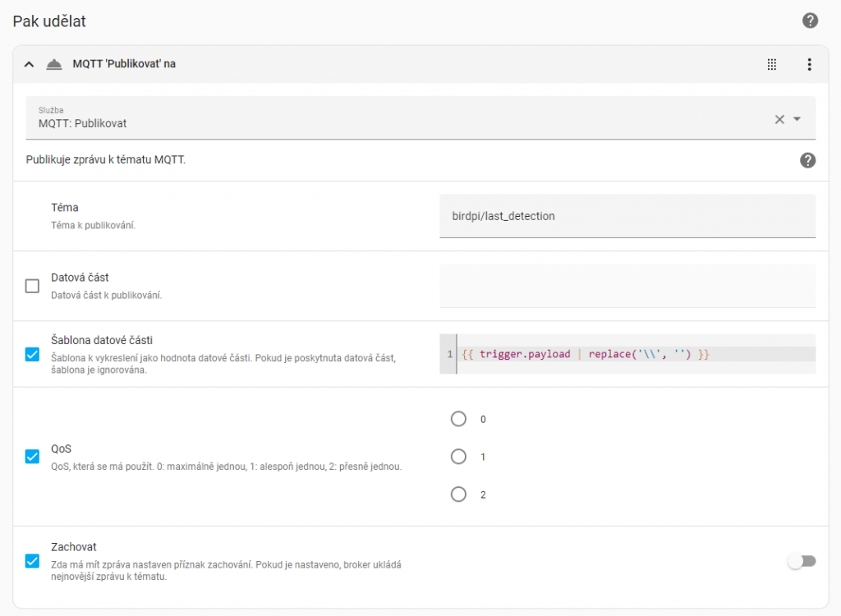The height and width of the screenshot is (616, 841).
Task: Open the action's three-dot overflow menu
Action: click(809, 64)
